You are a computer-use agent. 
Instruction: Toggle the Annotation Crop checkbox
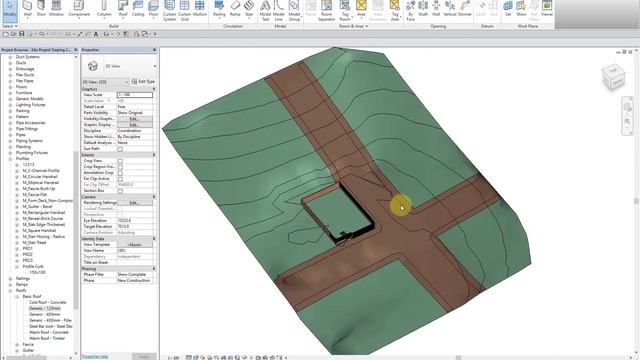click(120, 173)
